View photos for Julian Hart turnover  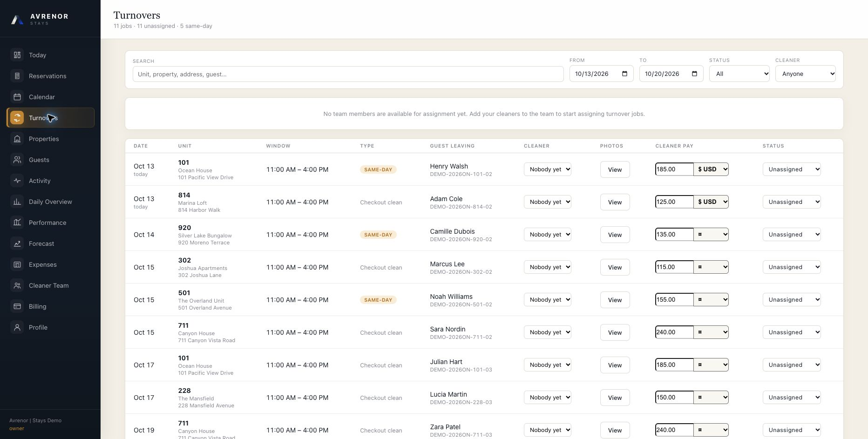(615, 365)
